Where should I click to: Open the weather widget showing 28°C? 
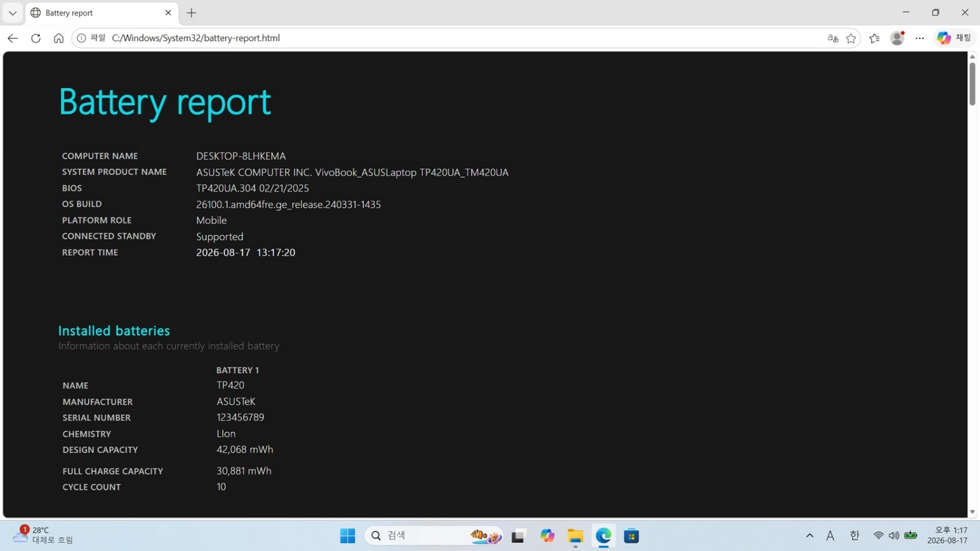43,535
